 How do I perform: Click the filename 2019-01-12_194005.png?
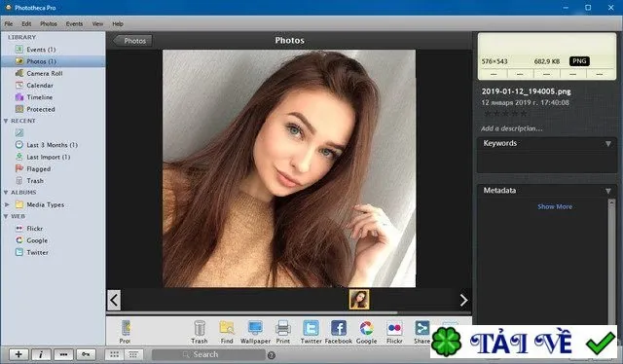(x=526, y=91)
